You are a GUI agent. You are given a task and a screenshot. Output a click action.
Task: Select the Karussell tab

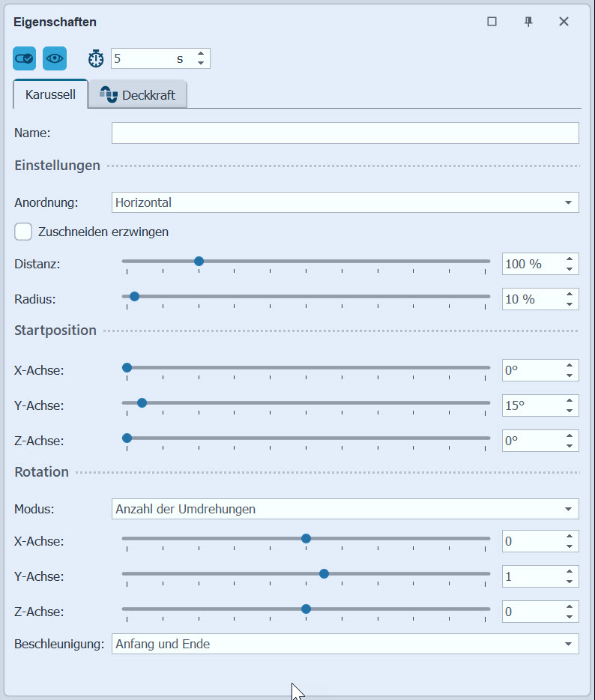point(50,95)
